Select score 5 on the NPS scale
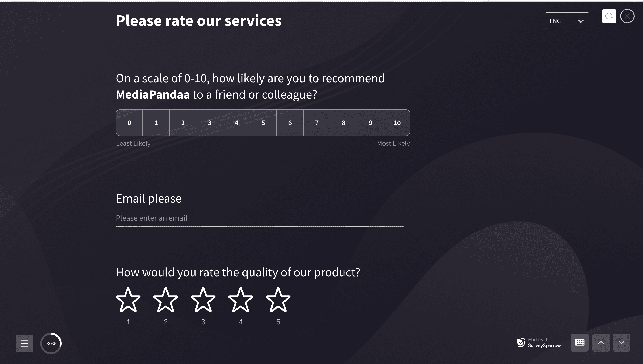This screenshot has width=643, height=364. pos(263,123)
